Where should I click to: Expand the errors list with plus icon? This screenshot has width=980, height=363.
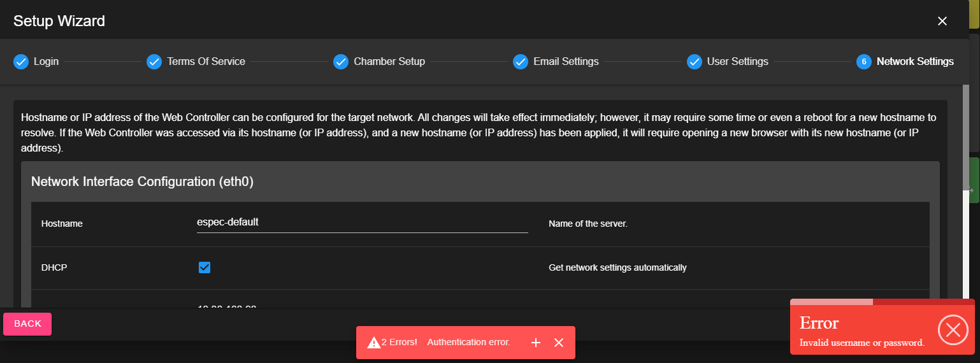(536, 343)
